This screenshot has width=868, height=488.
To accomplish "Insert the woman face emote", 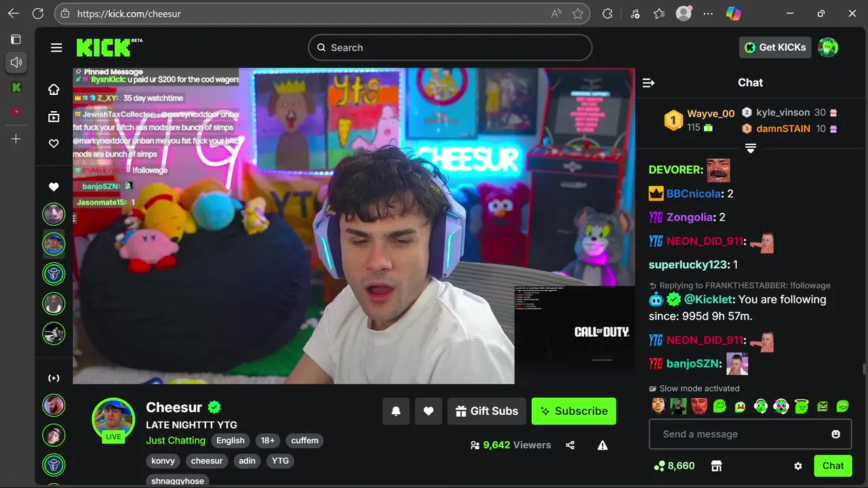I will point(658,406).
